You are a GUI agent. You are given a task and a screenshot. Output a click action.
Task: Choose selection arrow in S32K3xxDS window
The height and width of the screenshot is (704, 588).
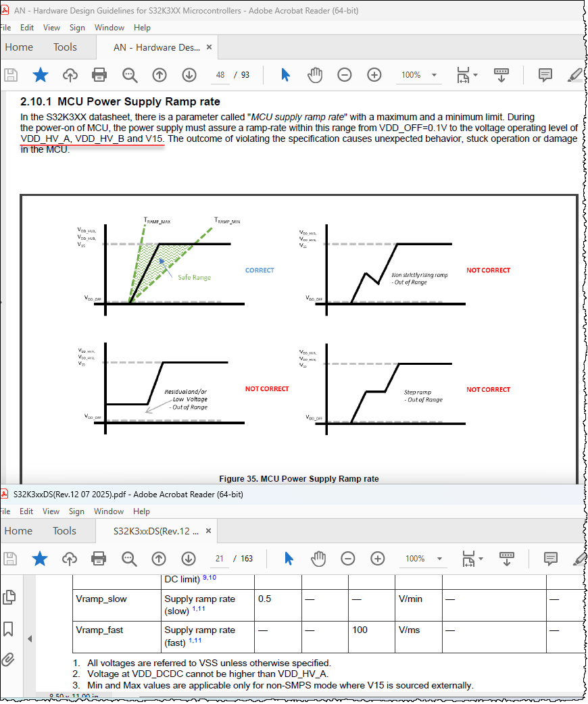pyautogui.click(x=289, y=559)
